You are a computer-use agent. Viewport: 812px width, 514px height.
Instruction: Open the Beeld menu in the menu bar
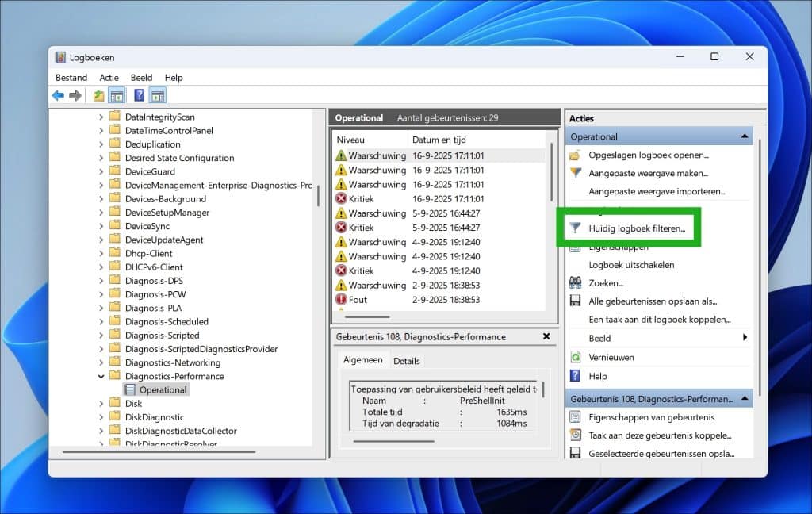pos(141,77)
